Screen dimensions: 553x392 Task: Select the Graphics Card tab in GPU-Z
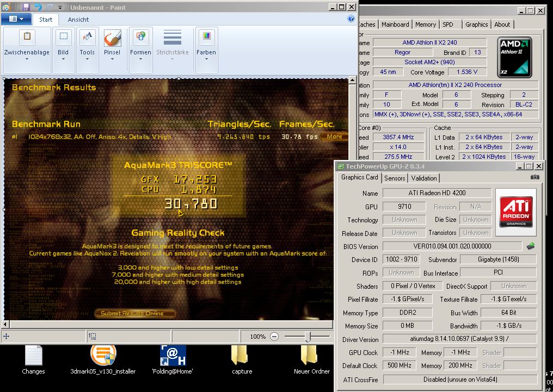pyautogui.click(x=359, y=177)
